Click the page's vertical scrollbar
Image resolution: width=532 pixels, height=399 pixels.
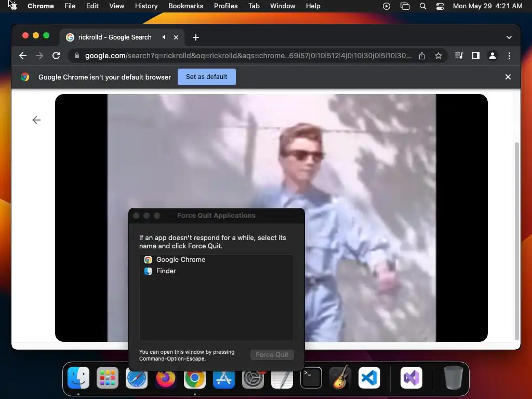(x=517, y=241)
